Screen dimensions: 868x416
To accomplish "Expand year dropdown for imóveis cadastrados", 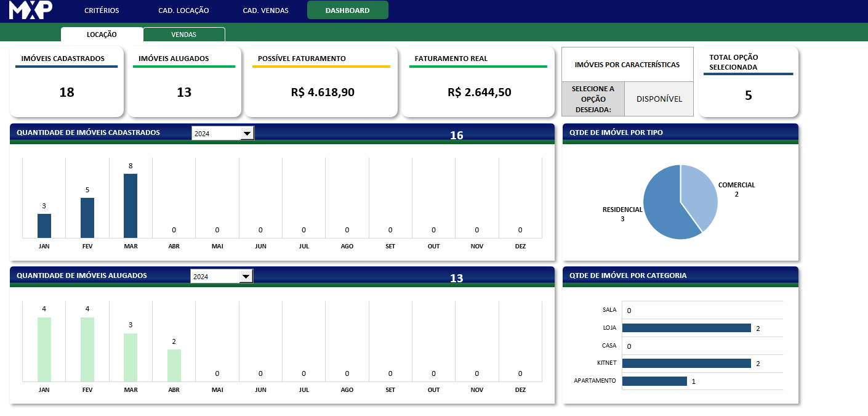I will coord(247,133).
